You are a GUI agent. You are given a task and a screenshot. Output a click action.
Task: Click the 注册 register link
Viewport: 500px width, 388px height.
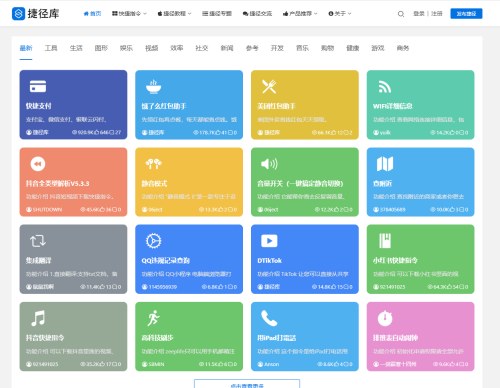pyautogui.click(x=437, y=14)
